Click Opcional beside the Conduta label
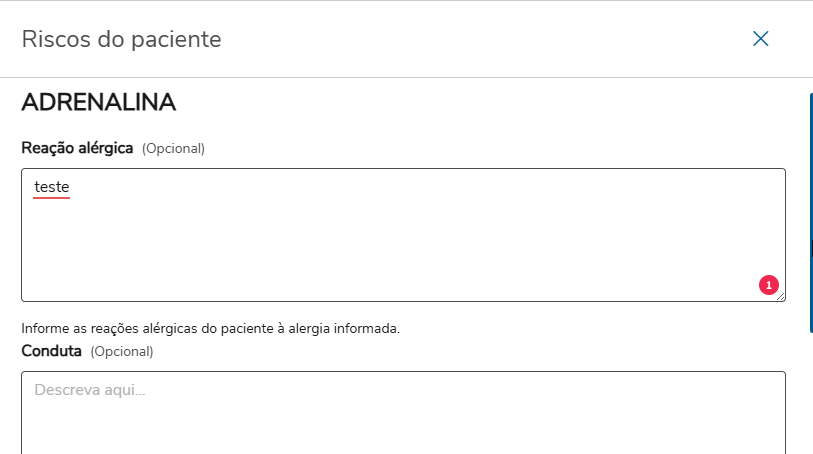Screen dimensions: 813x454 (x=122, y=352)
